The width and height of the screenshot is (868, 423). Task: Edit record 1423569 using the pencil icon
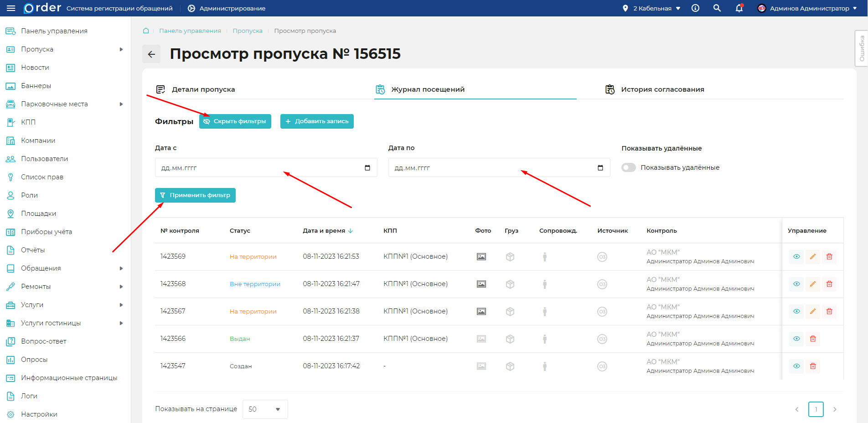tap(812, 256)
